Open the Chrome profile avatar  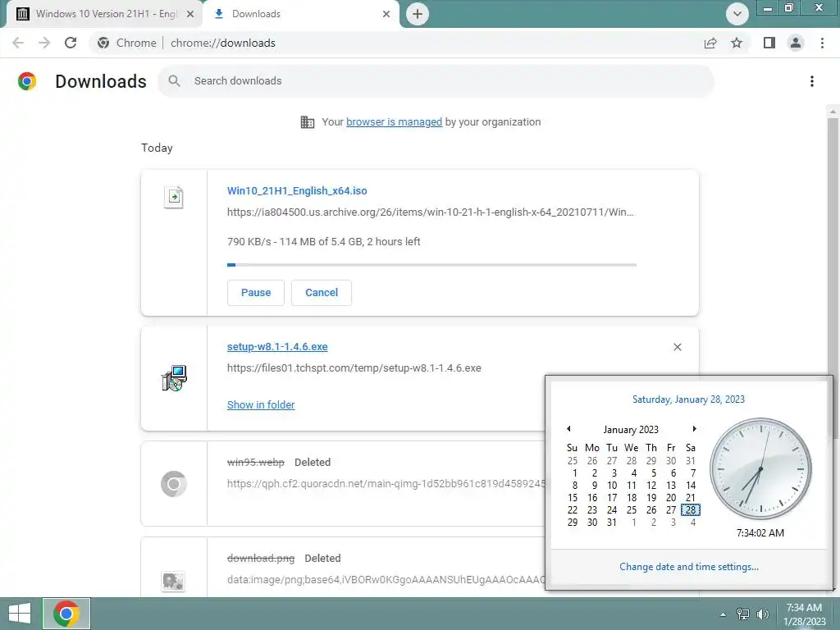(x=796, y=43)
